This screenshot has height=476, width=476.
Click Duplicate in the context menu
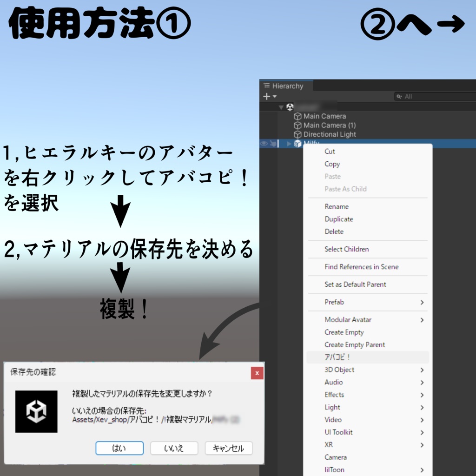(x=338, y=219)
